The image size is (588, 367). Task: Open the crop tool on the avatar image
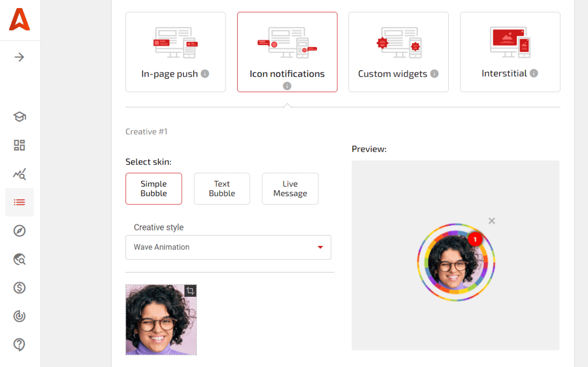pyautogui.click(x=190, y=291)
